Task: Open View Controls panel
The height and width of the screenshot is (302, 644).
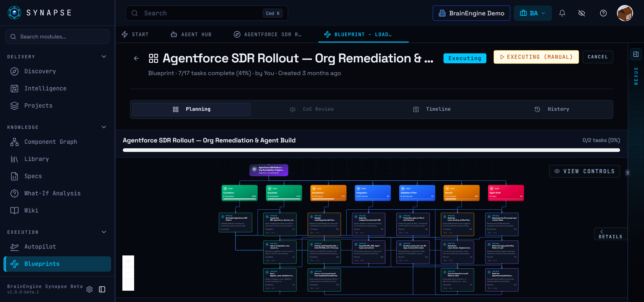Action: tap(584, 171)
